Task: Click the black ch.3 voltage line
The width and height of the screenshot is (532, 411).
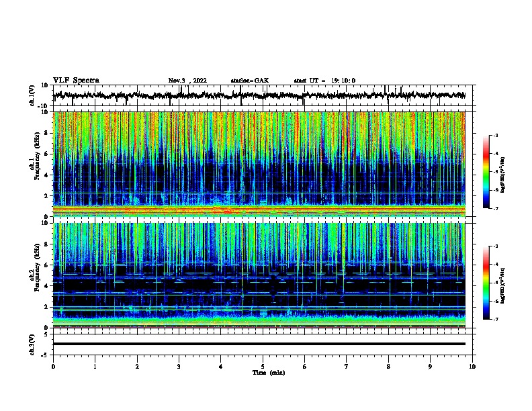Action: point(259,344)
